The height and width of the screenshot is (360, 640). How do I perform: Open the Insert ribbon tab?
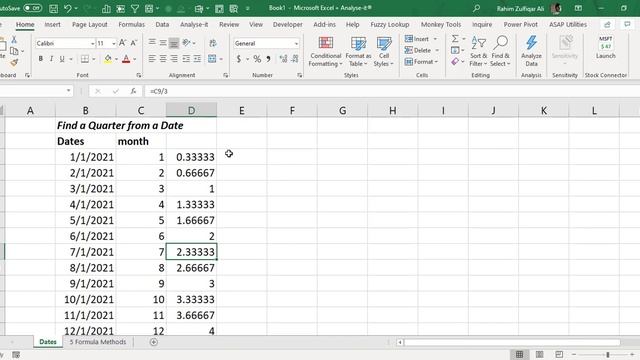pyautogui.click(x=52, y=24)
